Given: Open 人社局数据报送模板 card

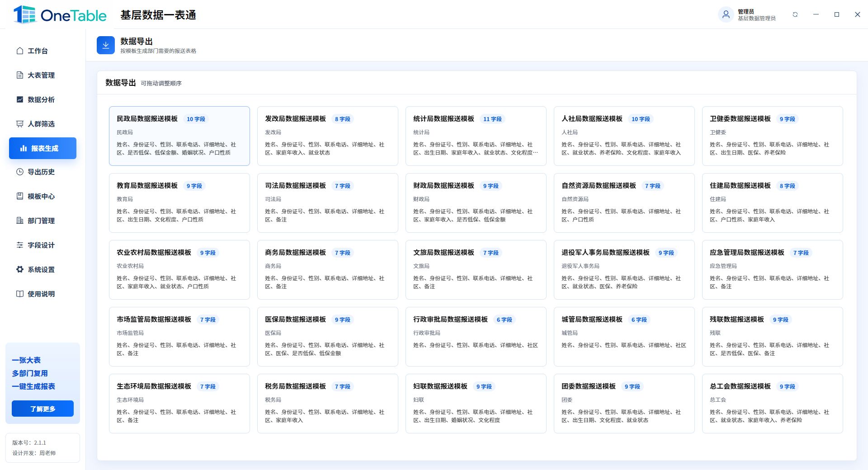Looking at the screenshot, I should click(x=624, y=136).
